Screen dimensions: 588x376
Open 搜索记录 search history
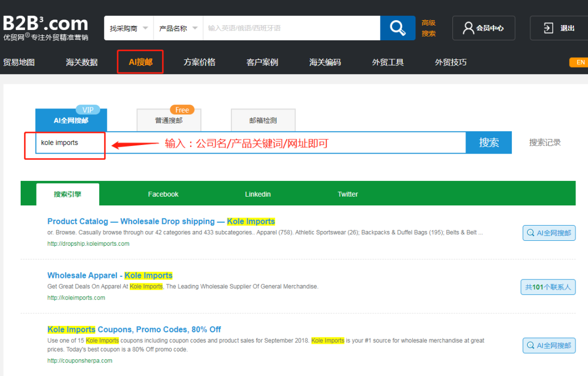click(545, 143)
